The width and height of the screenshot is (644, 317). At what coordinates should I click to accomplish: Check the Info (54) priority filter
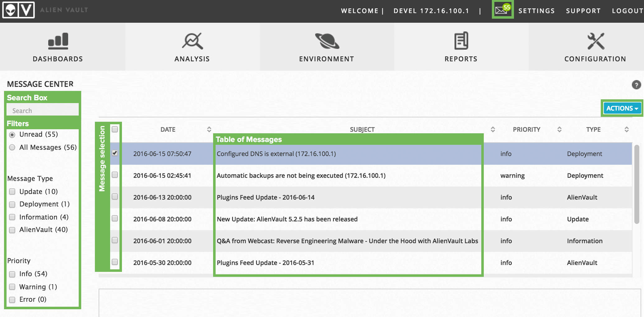(12, 274)
